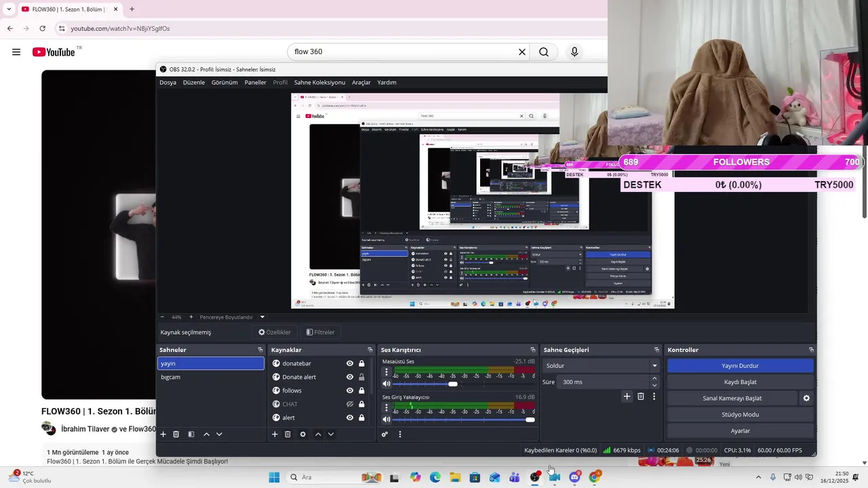Enable Stüdyo Modu
Viewport: 868px width, 488px height.
pyautogui.click(x=740, y=415)
